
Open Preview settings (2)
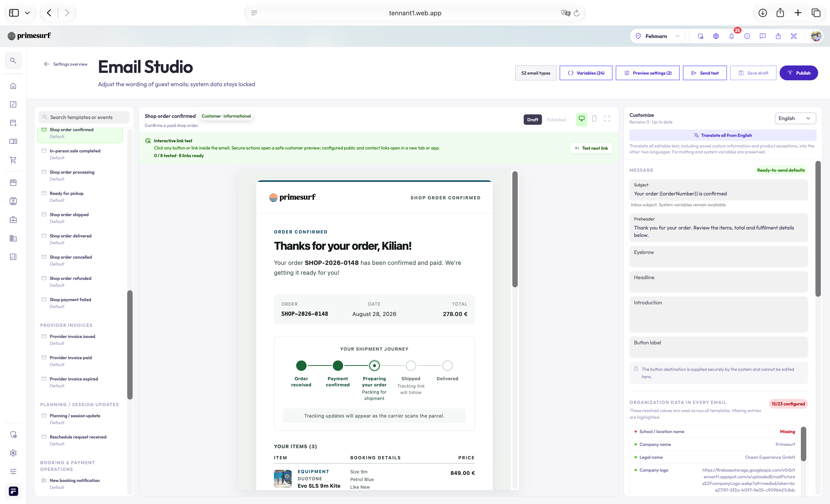647,73
